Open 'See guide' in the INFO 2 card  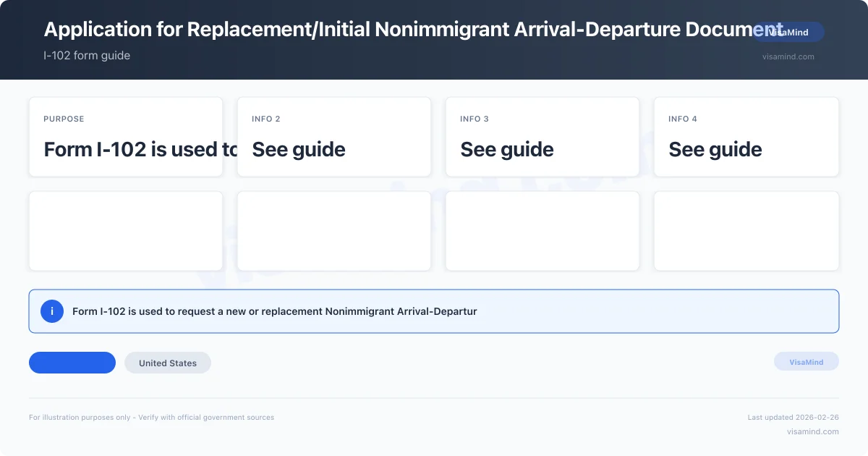299,149
